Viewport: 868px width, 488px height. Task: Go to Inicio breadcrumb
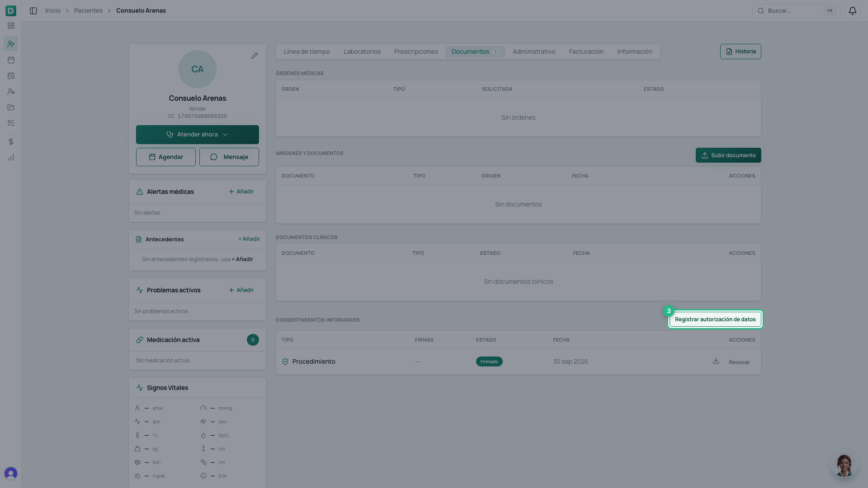click(53, 10)
